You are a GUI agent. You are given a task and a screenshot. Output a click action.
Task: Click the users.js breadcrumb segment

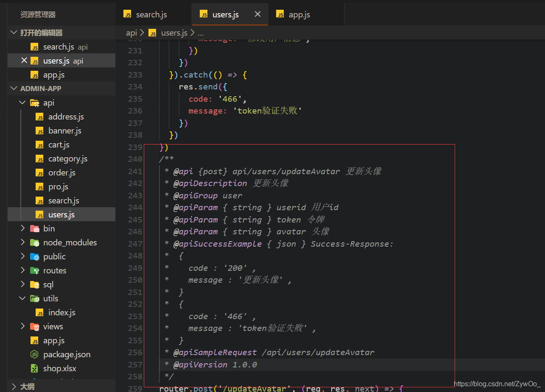[x=174, y=33]
